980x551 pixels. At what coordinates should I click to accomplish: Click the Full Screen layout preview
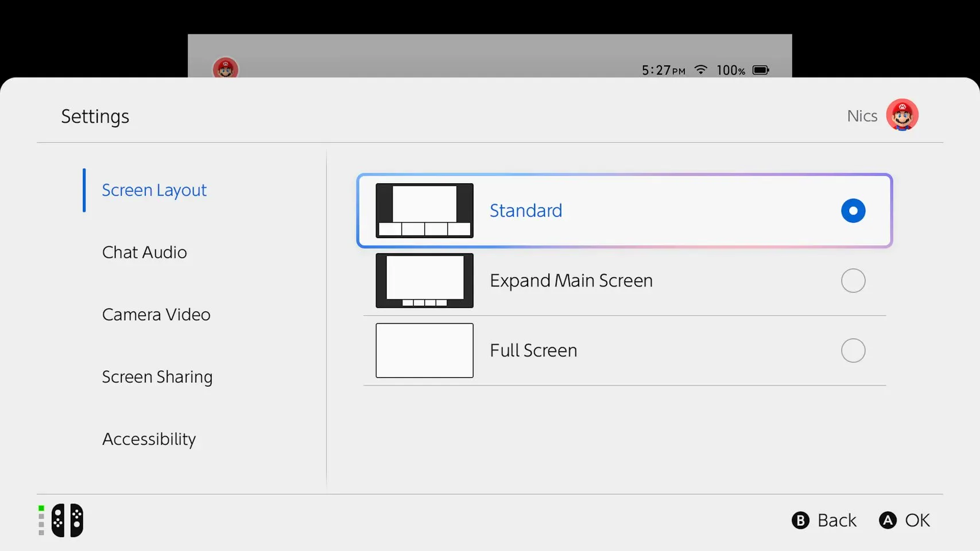[x=424, y=350]
